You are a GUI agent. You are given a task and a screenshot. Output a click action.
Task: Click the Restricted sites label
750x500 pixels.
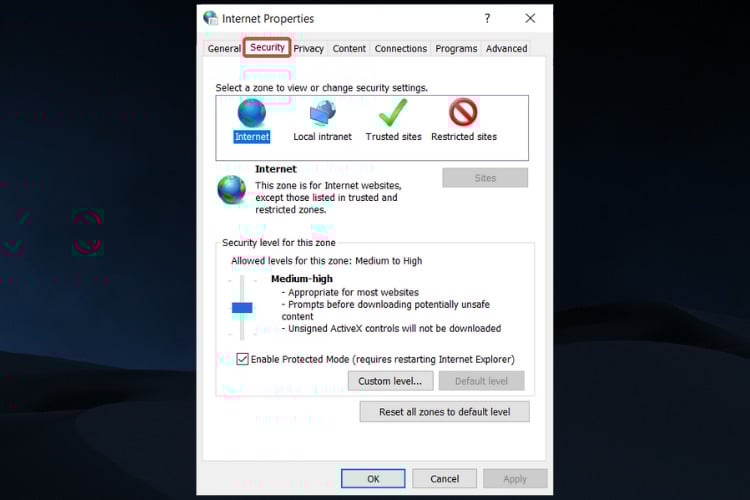tap(463, 137)
